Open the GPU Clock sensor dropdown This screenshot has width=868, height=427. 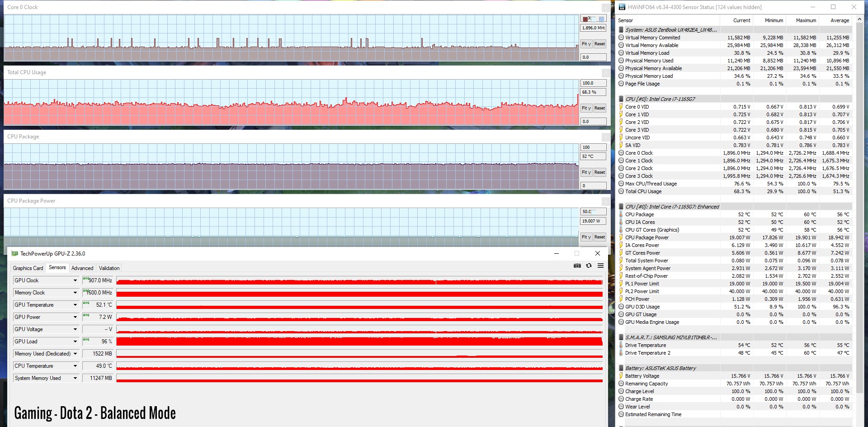point(75,280)
